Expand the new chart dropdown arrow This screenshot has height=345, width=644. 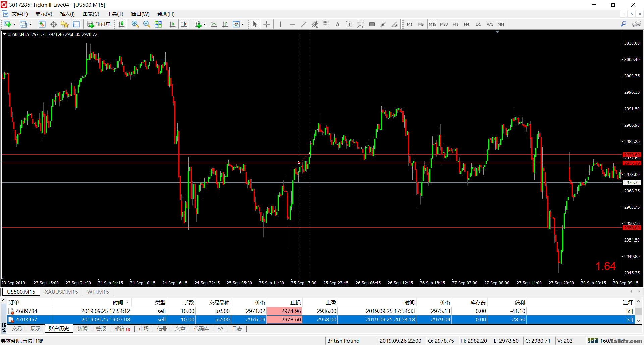[x=14, y=24]
